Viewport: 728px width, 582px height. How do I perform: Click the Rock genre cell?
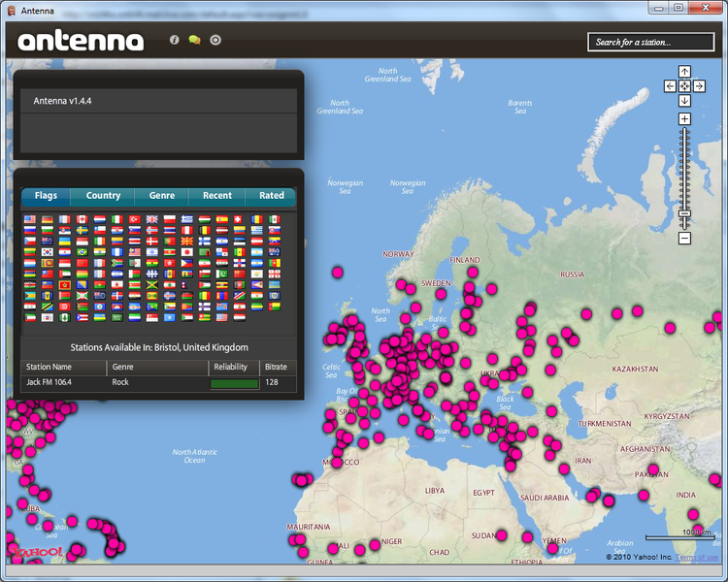[120, 382]
